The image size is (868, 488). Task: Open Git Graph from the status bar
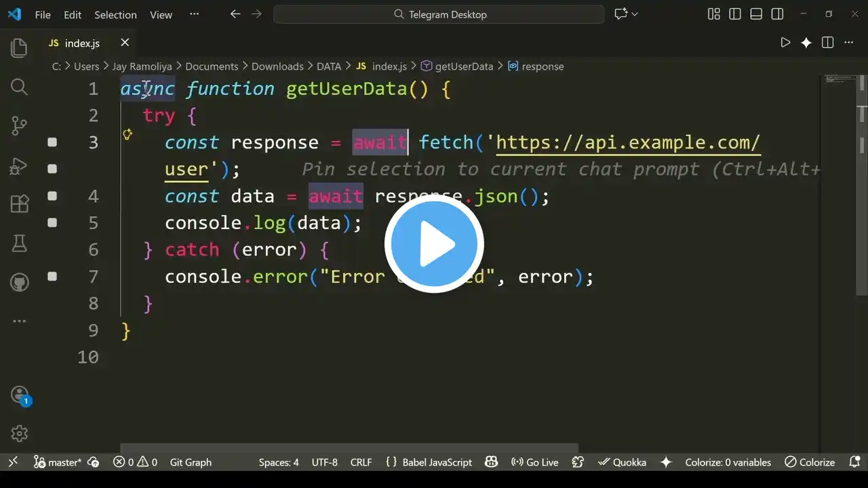pos(191,462)
